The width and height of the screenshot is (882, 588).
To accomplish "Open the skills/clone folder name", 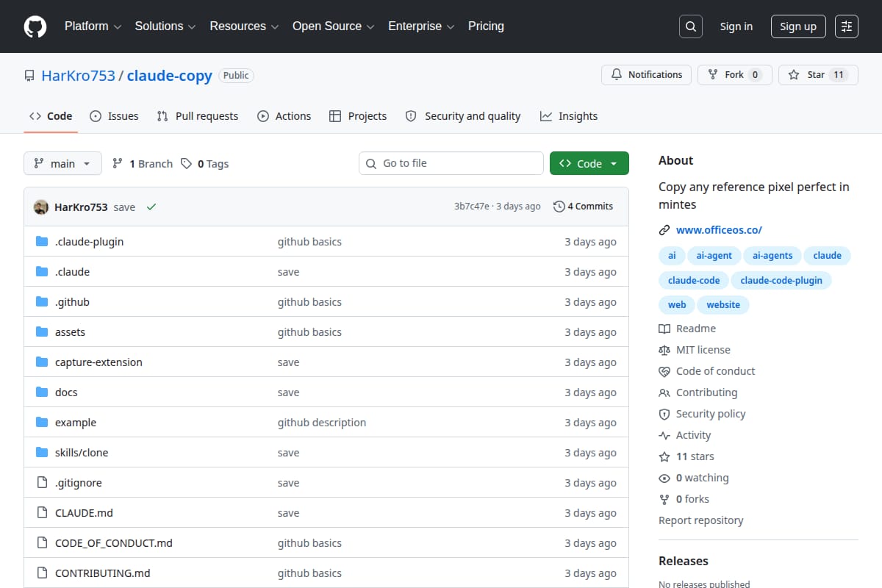I will tap(82, 453).
